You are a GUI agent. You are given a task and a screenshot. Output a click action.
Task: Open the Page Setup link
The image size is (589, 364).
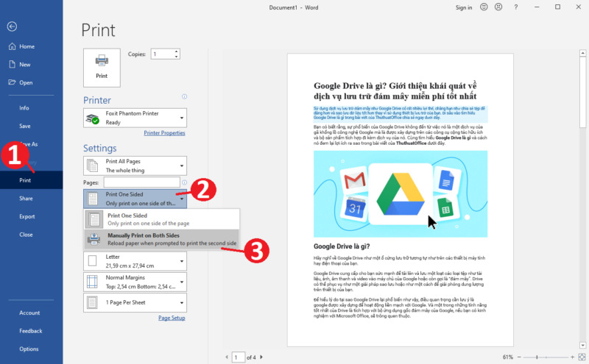(x=172, y=318)
